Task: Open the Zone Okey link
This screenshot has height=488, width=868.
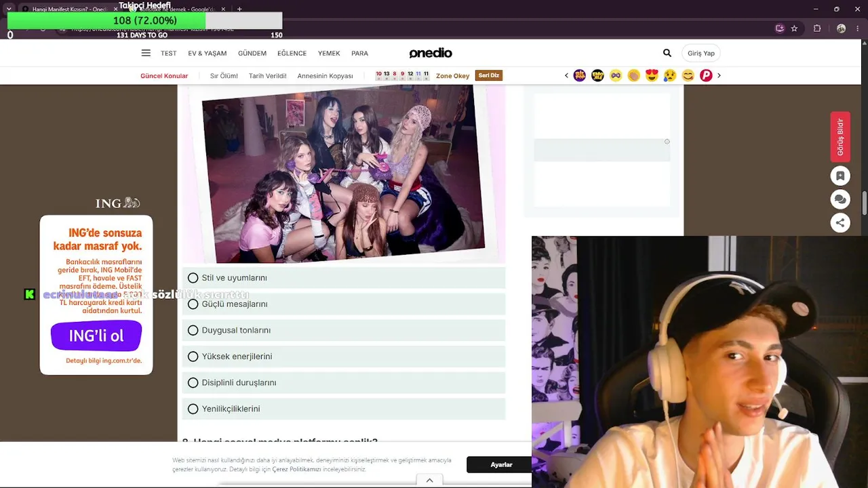Action: [x=452, y=76]
